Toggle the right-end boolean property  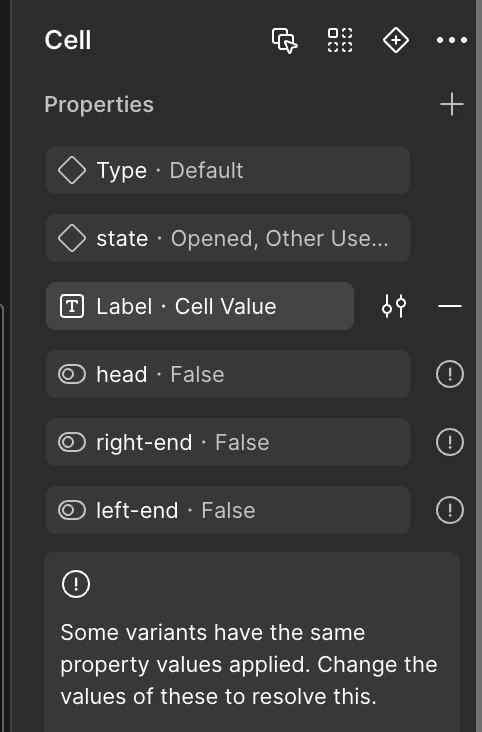click(x=228, y=442)
